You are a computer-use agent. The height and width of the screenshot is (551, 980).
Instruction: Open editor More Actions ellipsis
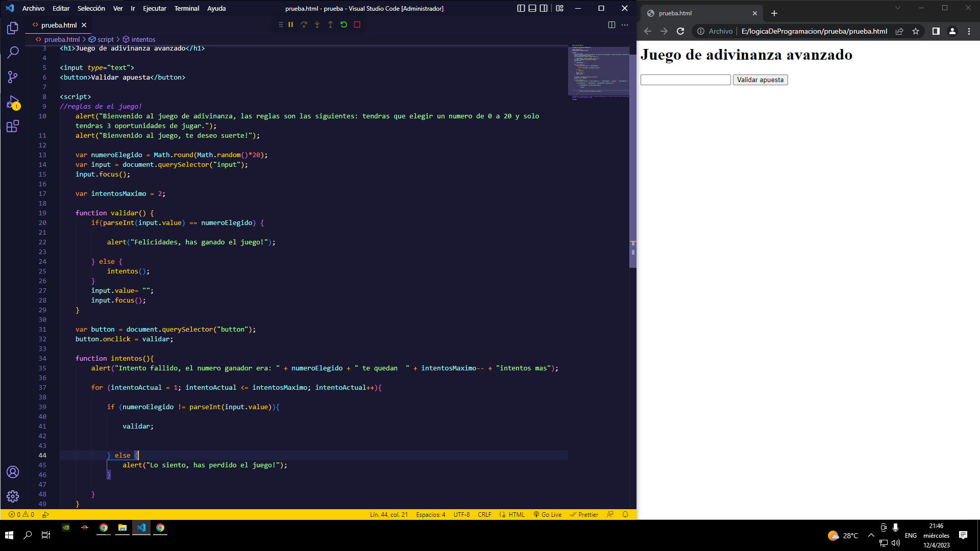click(x=625, y=24)
